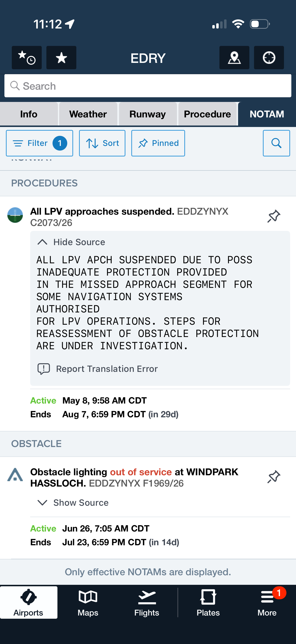Viewport: 296px width, 644px height.
Task: Pin the WINDPARK HASSLOCH obstacle NOTAM
Action: (x=274, y=476)
